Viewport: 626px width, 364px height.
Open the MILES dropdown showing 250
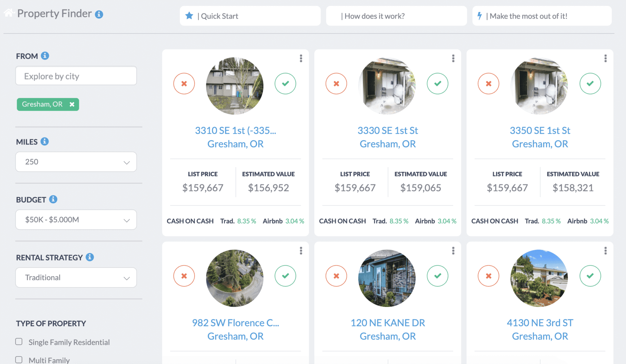coord(76,162)
